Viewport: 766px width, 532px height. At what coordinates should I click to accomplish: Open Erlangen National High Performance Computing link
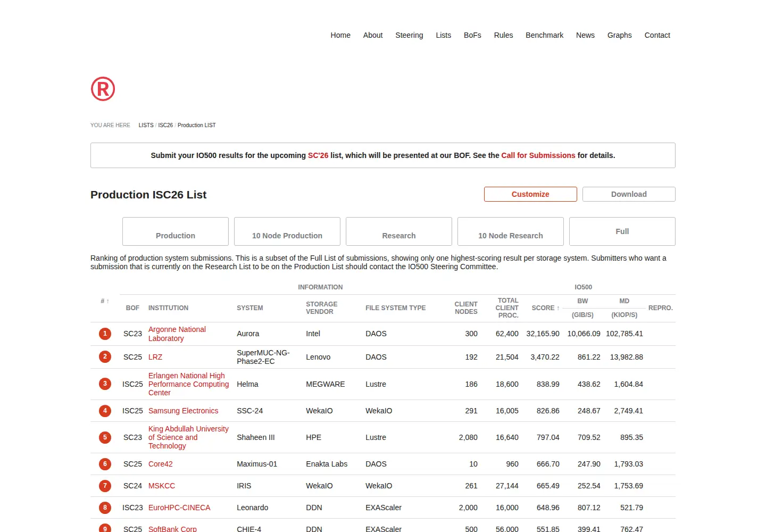coord(188,384)
